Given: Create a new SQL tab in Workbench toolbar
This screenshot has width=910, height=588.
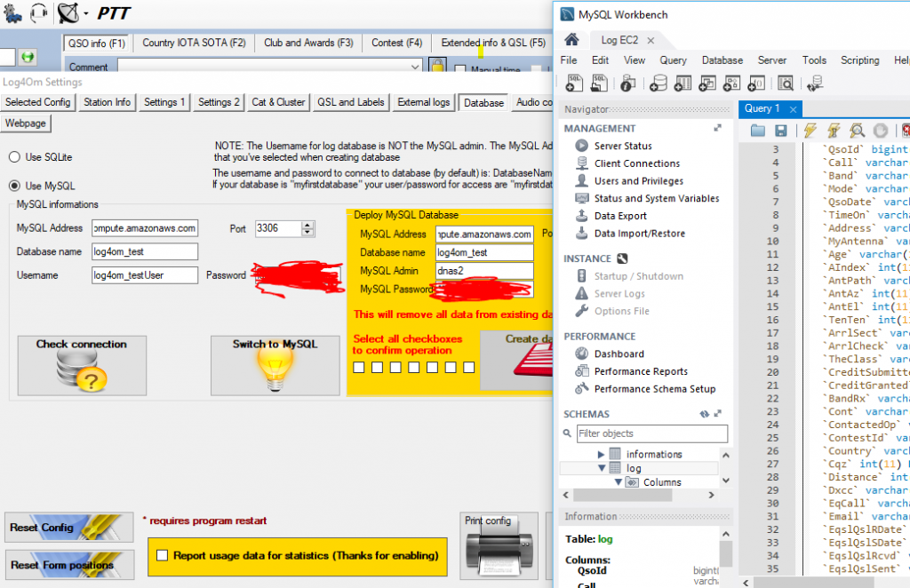Looking at the screenshot, I should 574,83.
